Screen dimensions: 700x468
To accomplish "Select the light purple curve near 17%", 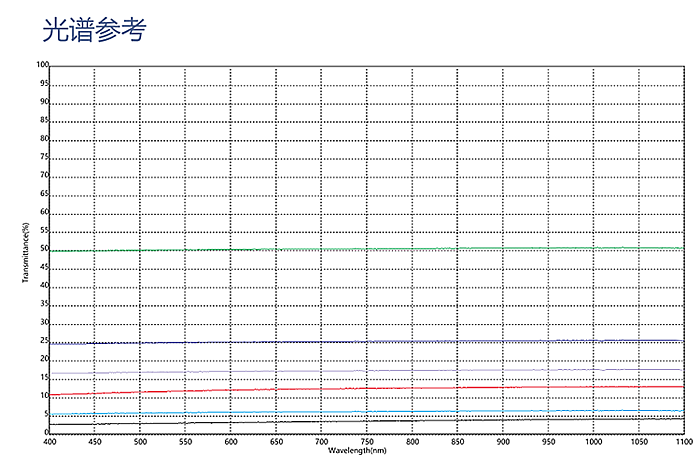I will 366,371.
